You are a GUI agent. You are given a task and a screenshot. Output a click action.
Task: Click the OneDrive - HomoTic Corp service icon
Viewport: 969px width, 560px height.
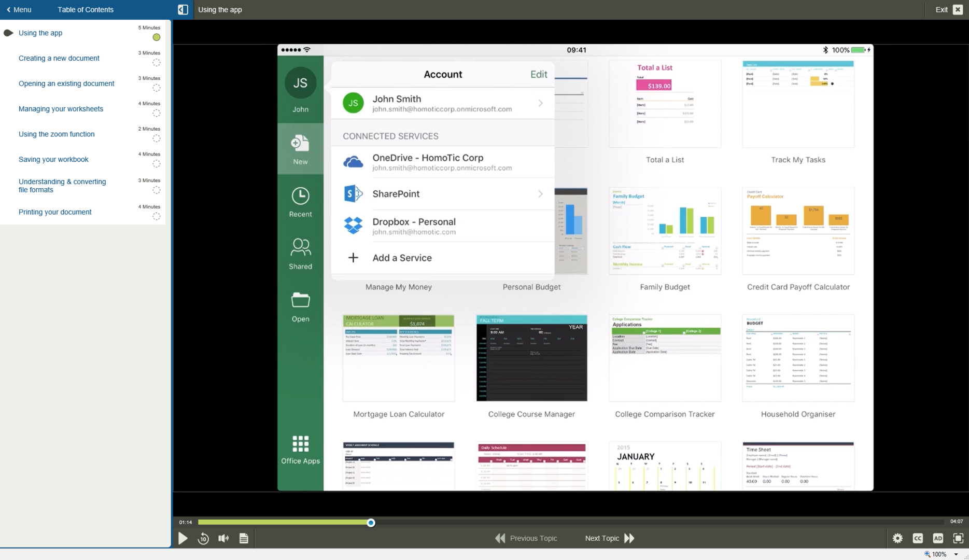click(354, 161)
